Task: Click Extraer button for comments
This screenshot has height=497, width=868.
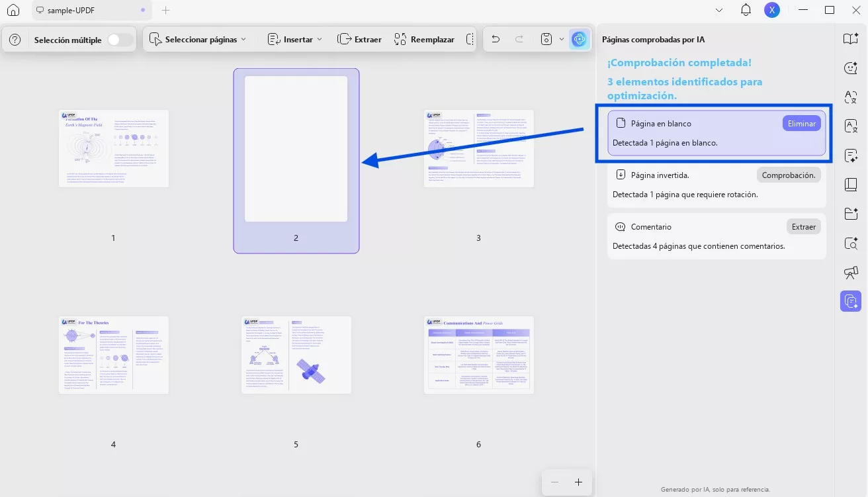Action: pos(804,227)
